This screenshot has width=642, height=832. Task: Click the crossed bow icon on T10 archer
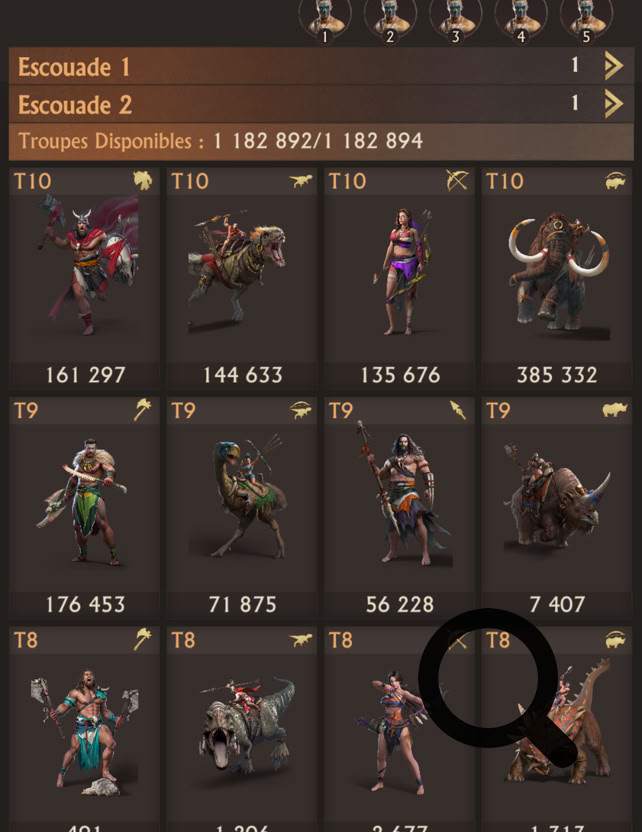457,181
